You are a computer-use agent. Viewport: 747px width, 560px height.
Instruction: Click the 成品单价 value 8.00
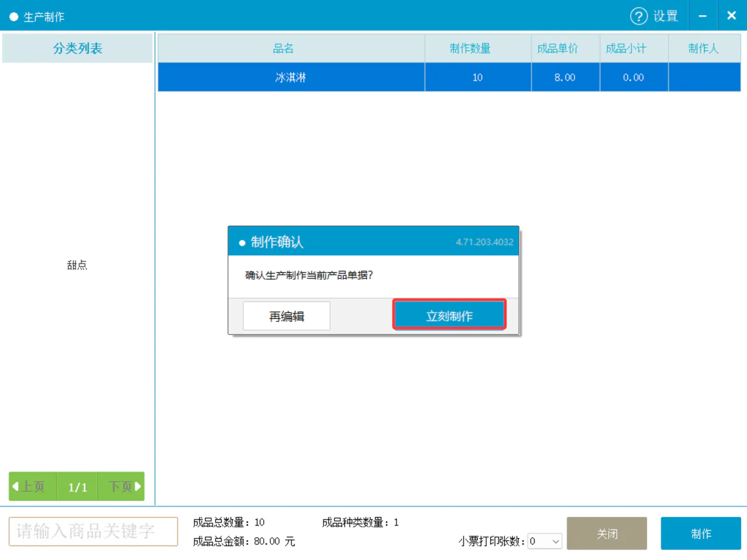[565, 77]
